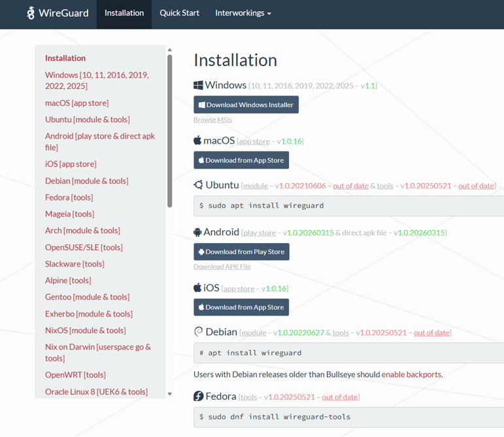Click the Ubuntu logo icon beside Ubuntu heading
Image resolution: width=504 pixels, height=437 pixels.
pyautogui.click(x=198, y=185)
